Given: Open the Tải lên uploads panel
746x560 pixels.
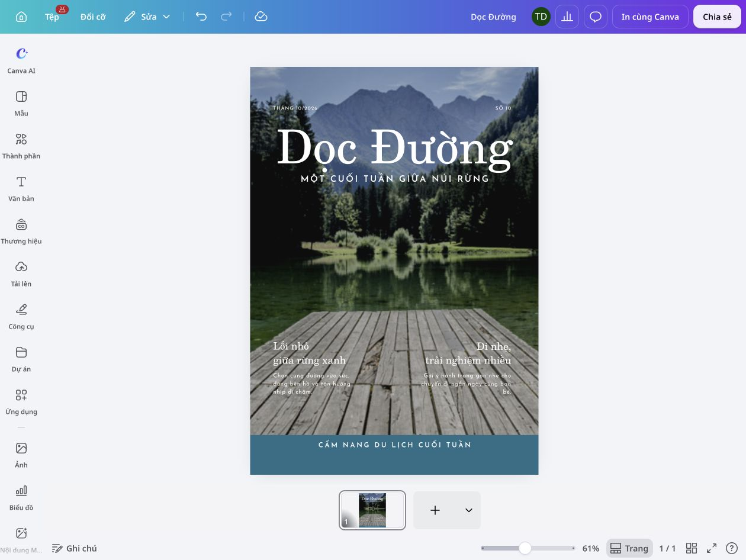Looking at the screenshot, I should pos(21,274).
